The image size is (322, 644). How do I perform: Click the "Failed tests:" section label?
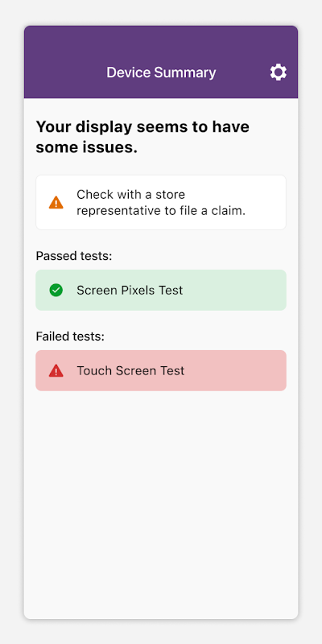pos(70,336)
